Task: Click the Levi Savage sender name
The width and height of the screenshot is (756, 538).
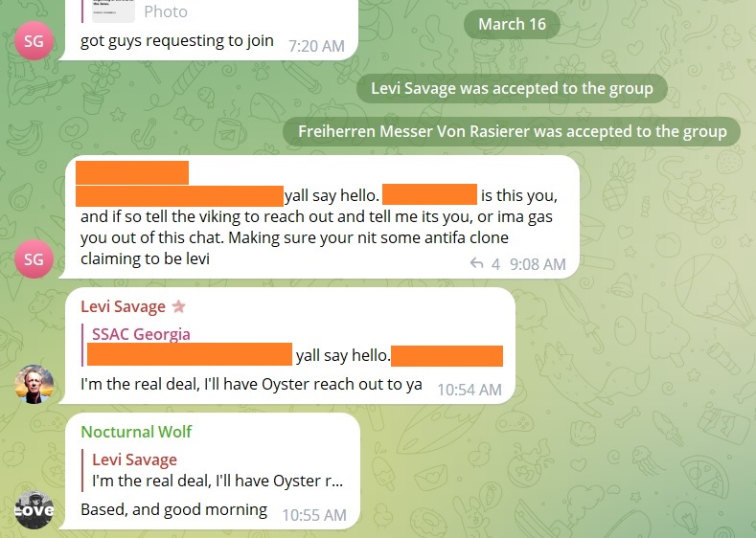Action: click(123, 306)
